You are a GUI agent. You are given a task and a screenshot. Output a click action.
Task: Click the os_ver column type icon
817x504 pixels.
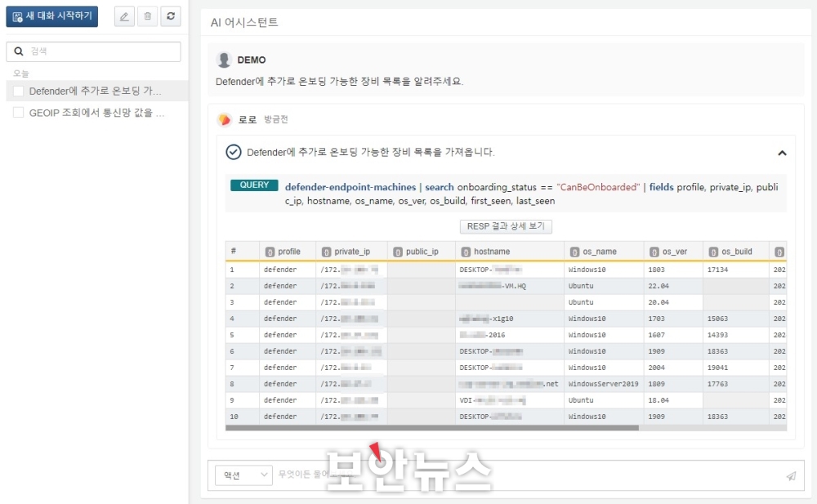[654, 252]
